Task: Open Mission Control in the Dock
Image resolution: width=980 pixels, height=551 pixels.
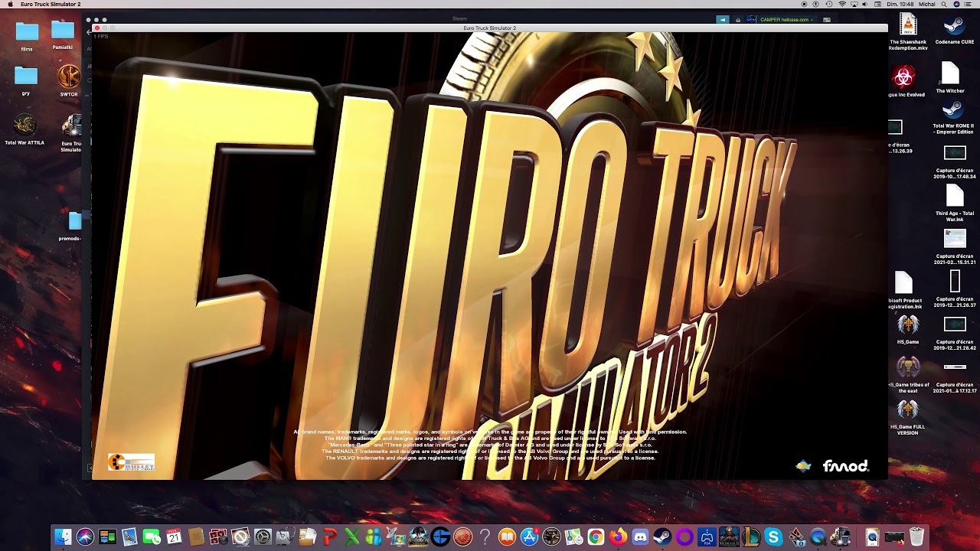Action: point(107,537)
